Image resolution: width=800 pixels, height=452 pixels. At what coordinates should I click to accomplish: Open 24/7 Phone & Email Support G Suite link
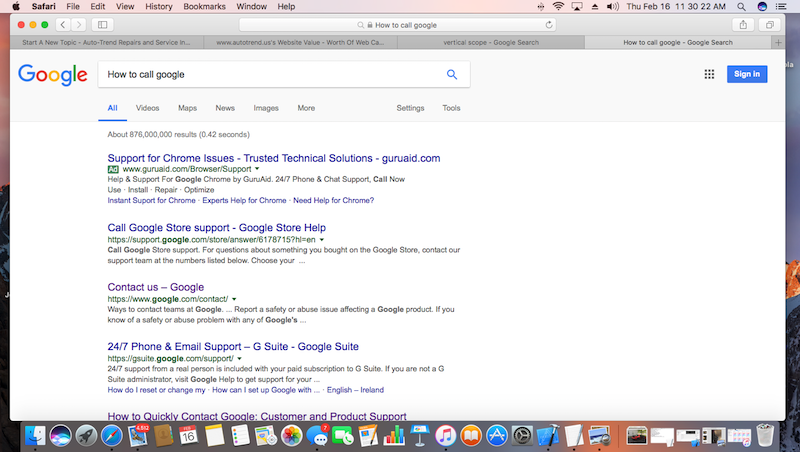click(233, 346)
